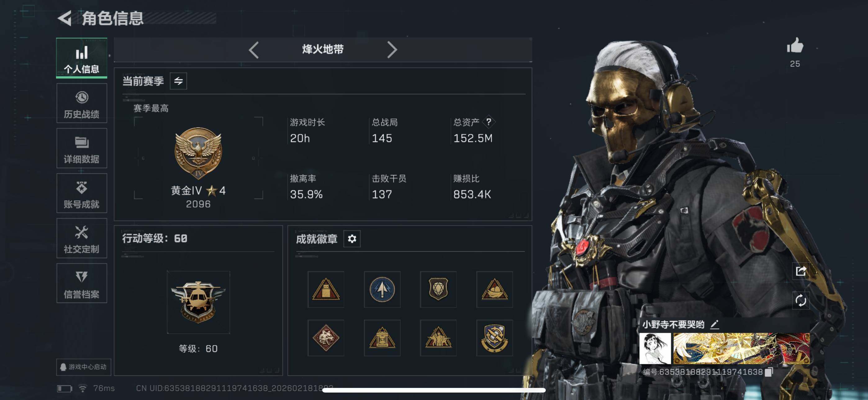The height and width of the screenshot is (400, 868).
Task: Copy the player ID number
Action: click(x=769, y=372)
